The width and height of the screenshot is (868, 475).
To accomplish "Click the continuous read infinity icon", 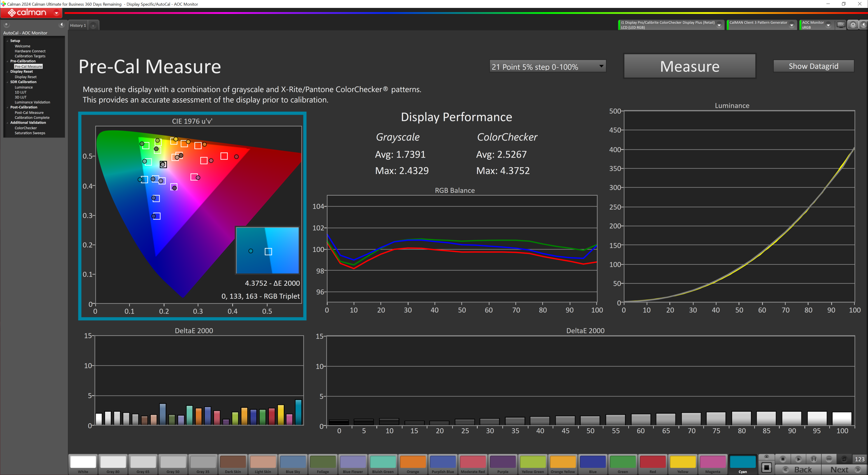I will pos(829,459).
